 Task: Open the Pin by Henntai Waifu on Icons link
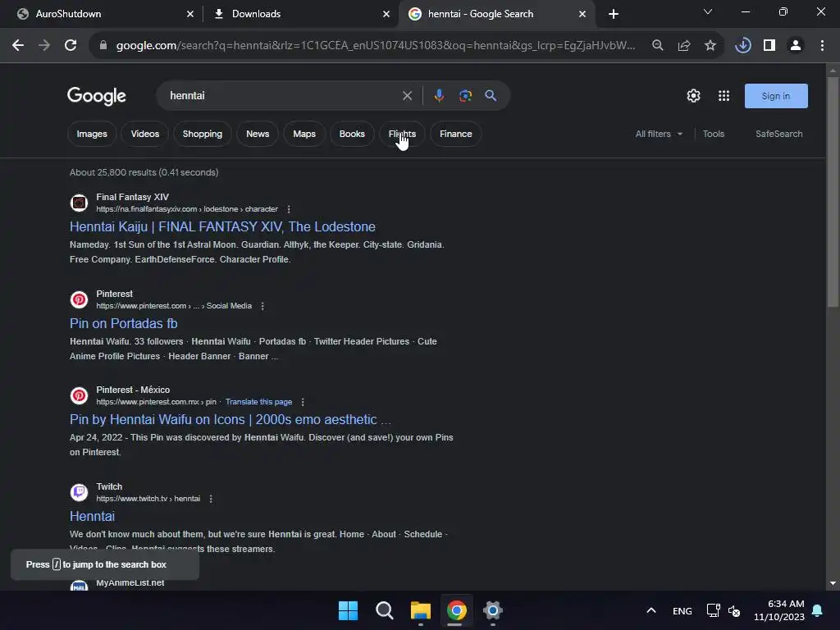tap(231, 419)
